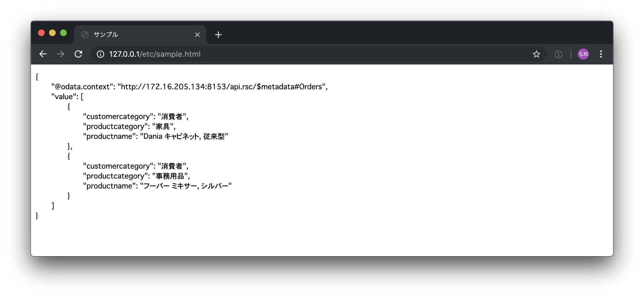Open the site information icon in address bar
This screenshot has height=297, width=644.
pos(100,54)
